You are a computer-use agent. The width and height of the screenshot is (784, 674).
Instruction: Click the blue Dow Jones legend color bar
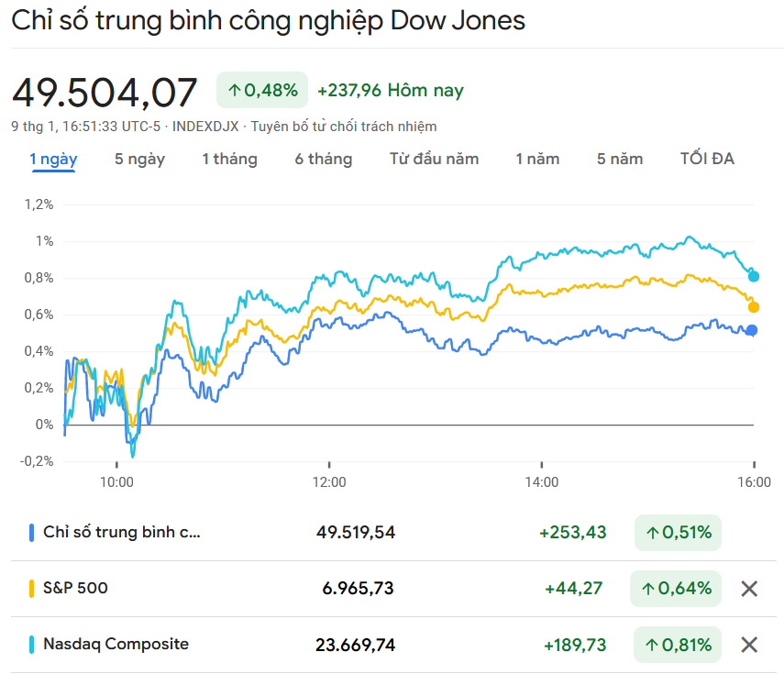pyautogui.click(x=31, y=533)
